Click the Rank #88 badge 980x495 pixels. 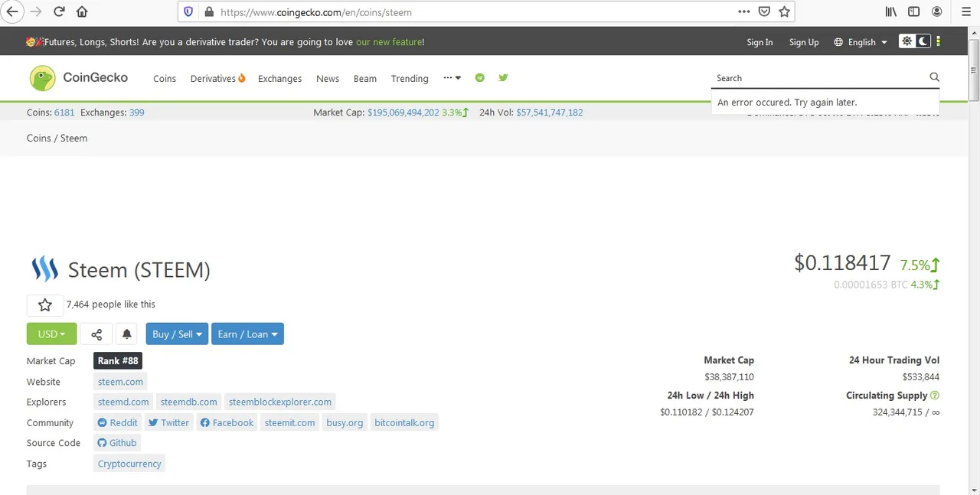(118, 361)
